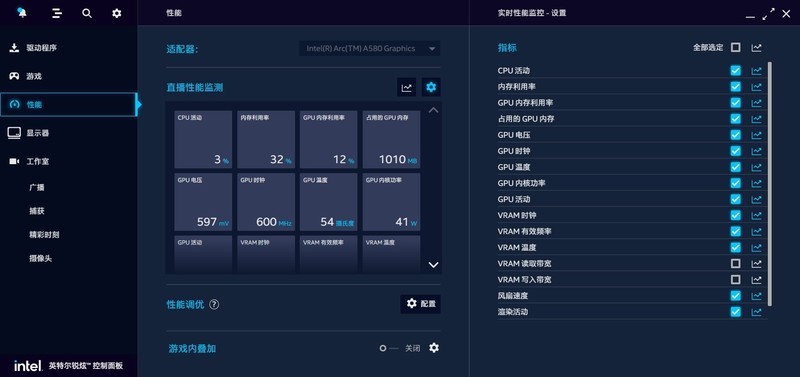Viewport: 800px width, 377px height.
Task: Open the notifications bell icon
Action: coord(22,13)
